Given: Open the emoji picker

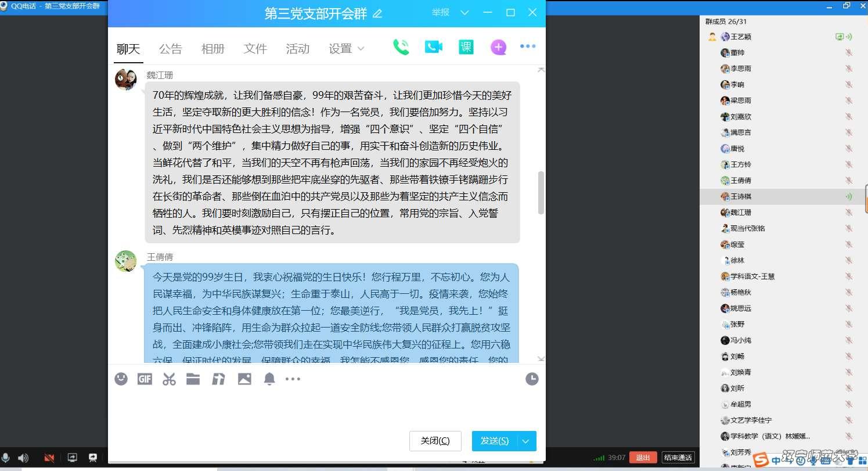Looking at the screenshot, I should pos(121,379).
